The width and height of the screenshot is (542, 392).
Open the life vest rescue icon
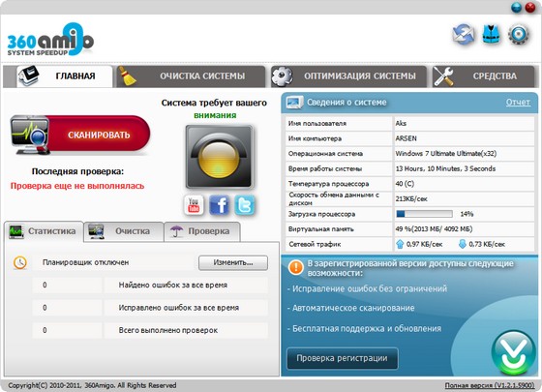(492, 34)
